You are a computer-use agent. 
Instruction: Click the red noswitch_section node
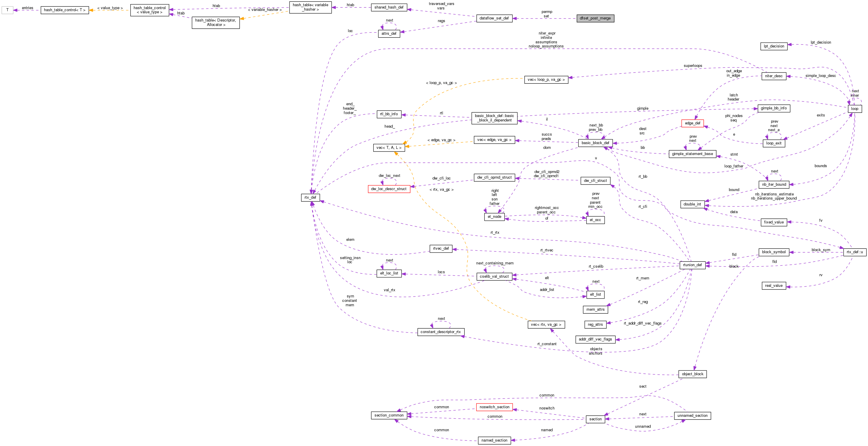click(x=494, y=407)
